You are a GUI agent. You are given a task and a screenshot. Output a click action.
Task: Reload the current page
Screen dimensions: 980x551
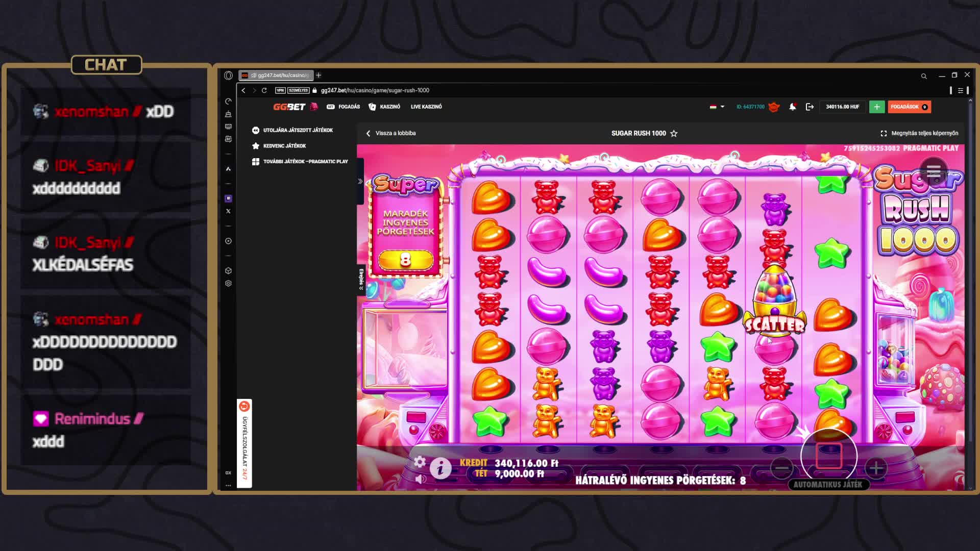coord(264,90)
